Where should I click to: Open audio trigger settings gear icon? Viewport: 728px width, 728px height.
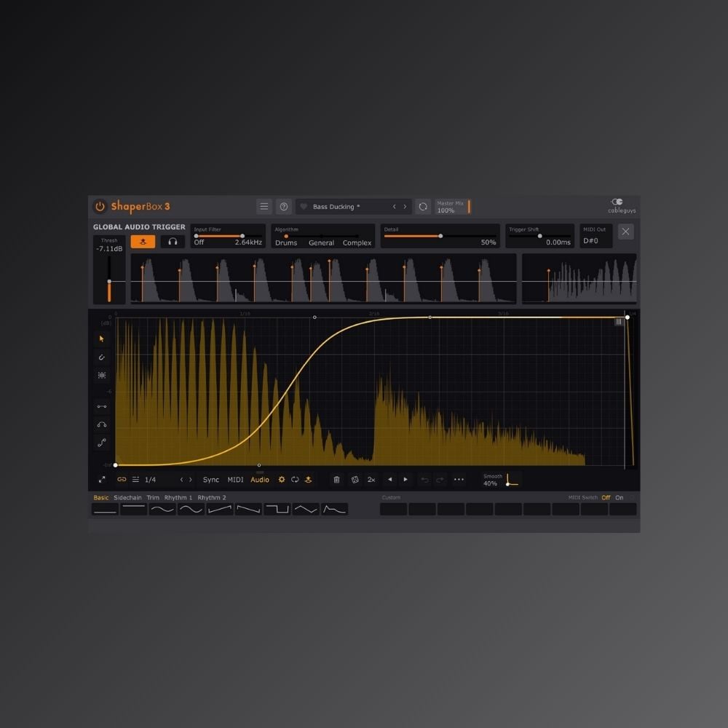tap(281, 480)
